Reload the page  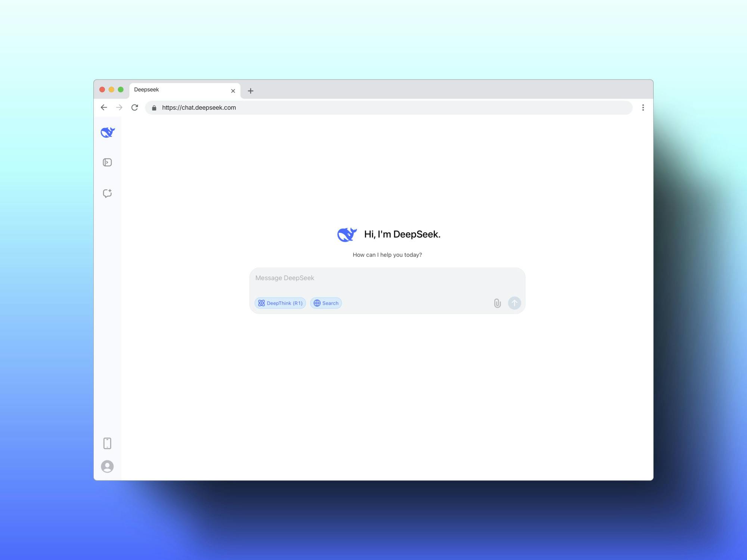[135, 108]
